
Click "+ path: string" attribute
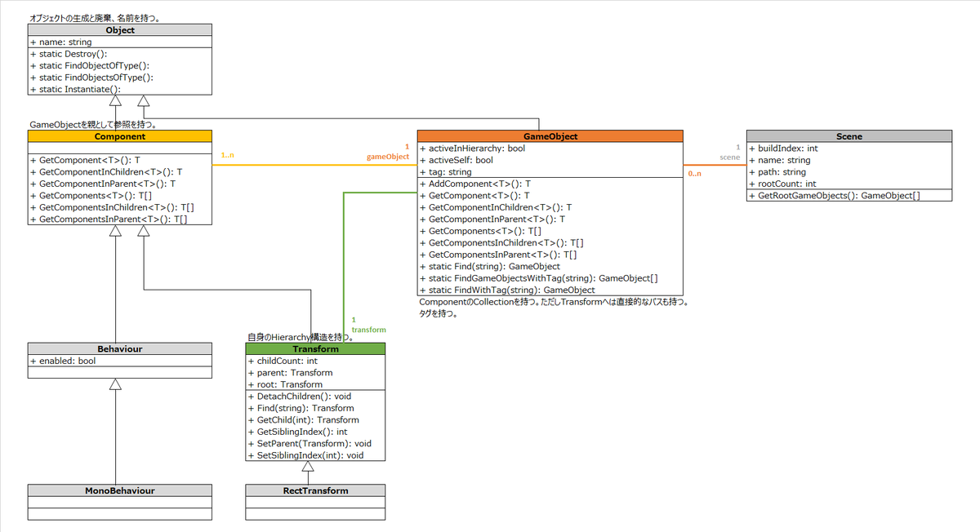tap(778, 172)
